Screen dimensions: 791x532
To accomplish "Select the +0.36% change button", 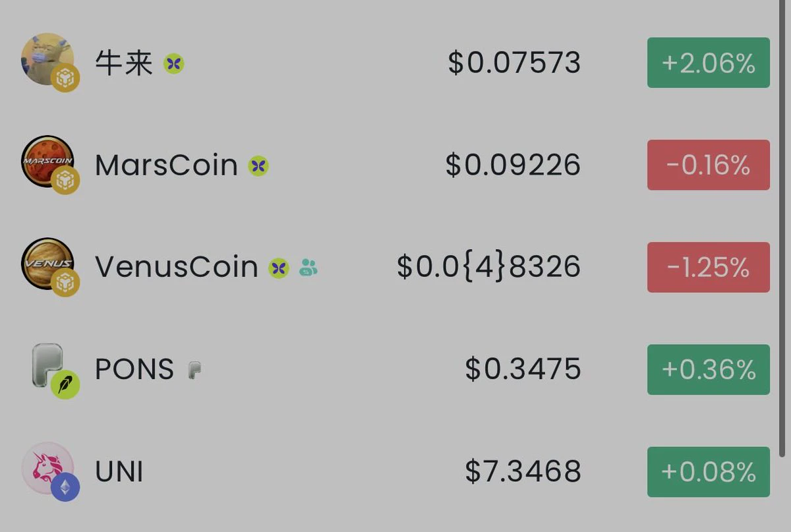I will click(x=709, y=369).
